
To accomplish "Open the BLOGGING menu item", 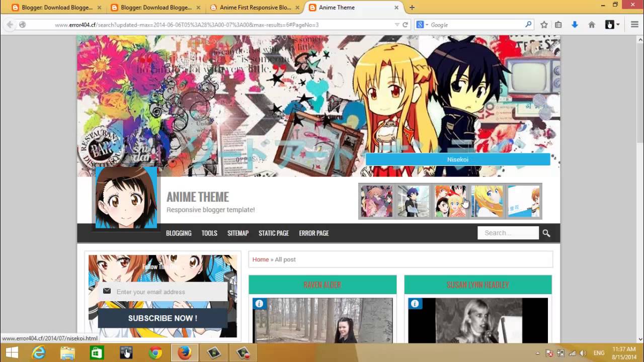I will click(x=179, y=233).
